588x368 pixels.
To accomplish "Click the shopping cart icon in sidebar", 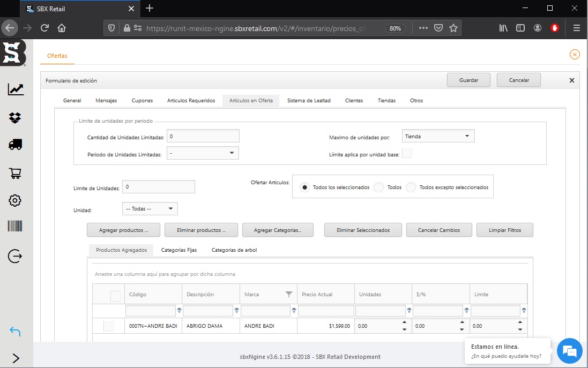I will [x=16, y=173].
